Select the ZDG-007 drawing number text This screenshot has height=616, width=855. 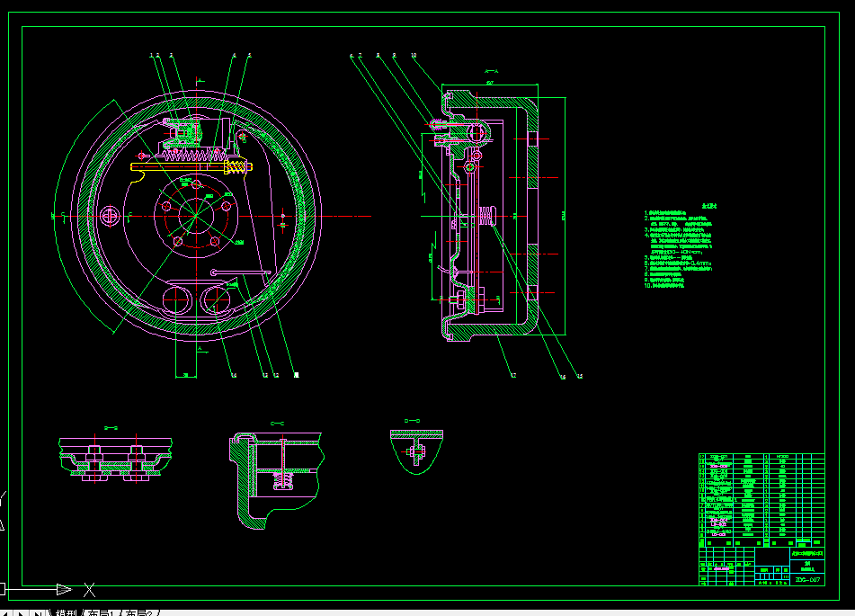(807, 579)
